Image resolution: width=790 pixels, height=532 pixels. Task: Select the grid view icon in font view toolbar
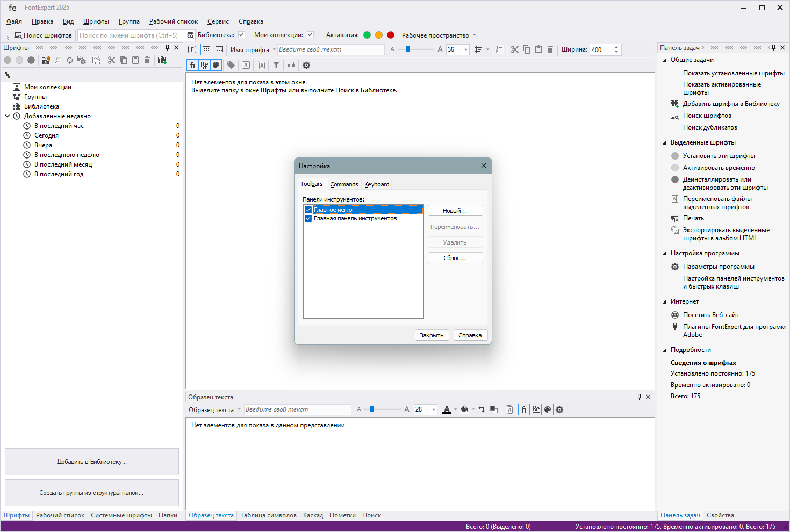pos(206,49)
